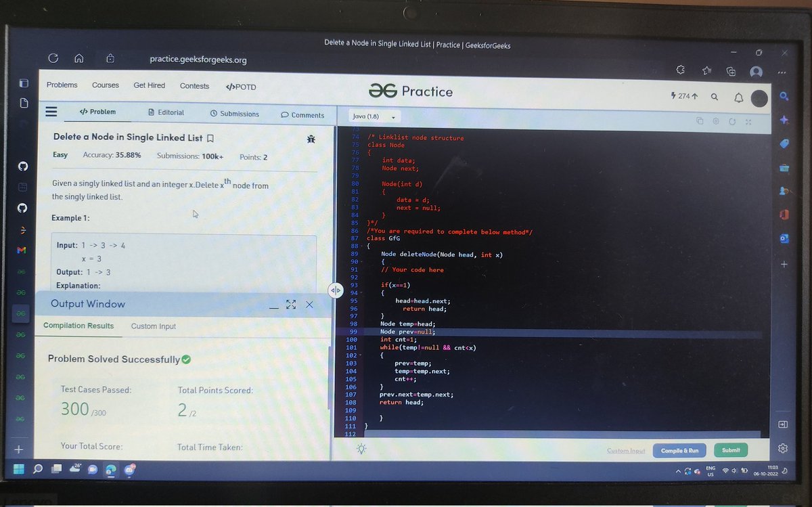812x507 pixels.
Task: Submit the solution with the Submit button
Action: pos(731,450)
